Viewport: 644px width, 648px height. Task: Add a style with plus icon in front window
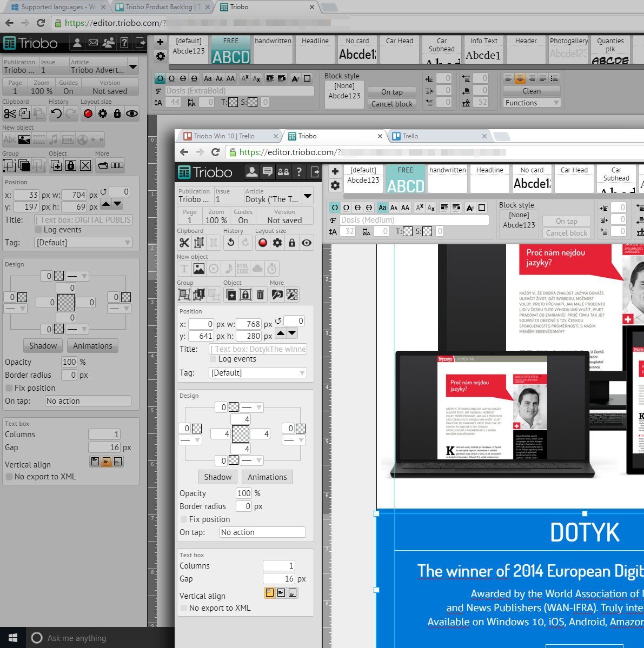click(335, 171)
